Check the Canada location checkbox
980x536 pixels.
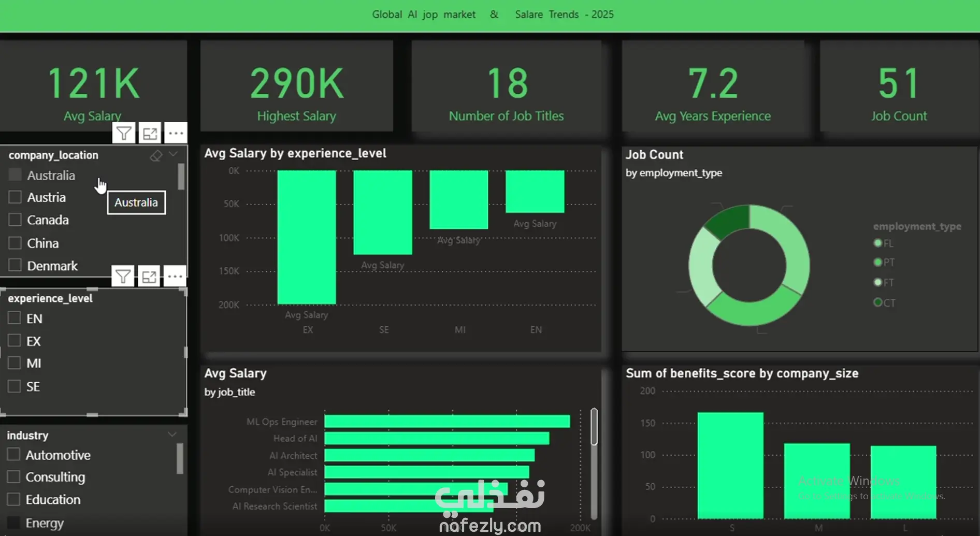click(15, 220)
